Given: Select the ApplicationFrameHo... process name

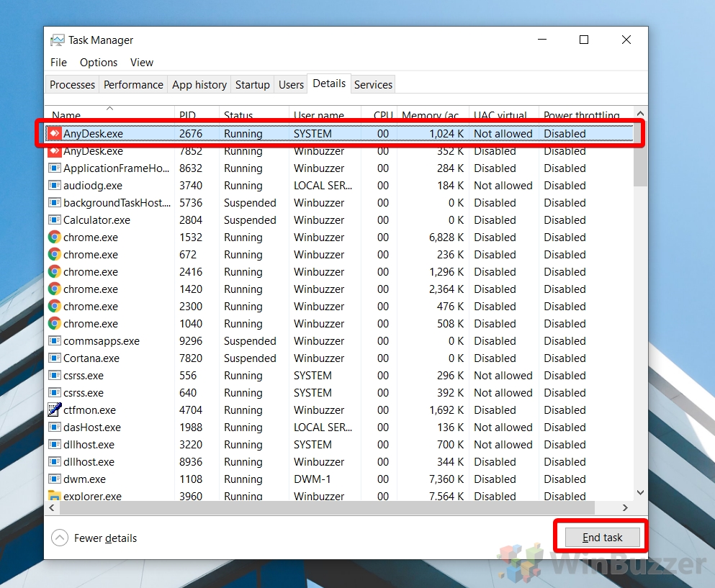Looking at the screenshot, I should (x=116, y=168).
